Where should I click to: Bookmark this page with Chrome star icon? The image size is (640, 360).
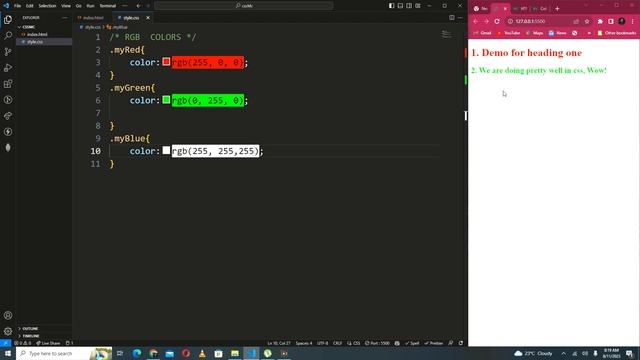click(x=587, y=21)
